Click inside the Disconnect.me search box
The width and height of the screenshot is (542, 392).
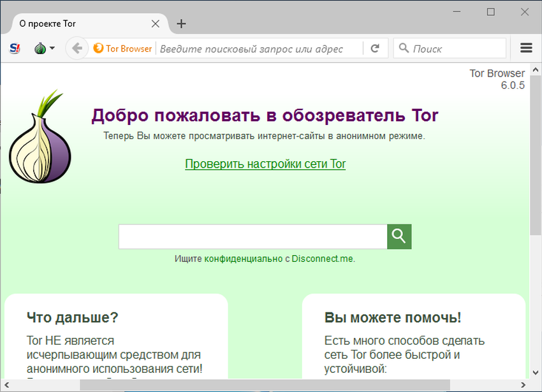pyautogui.click(x=252, y=236)
